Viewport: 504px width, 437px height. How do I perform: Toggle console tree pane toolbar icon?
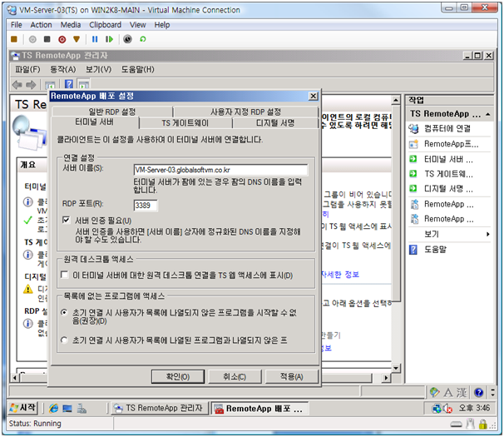[50, 85]
